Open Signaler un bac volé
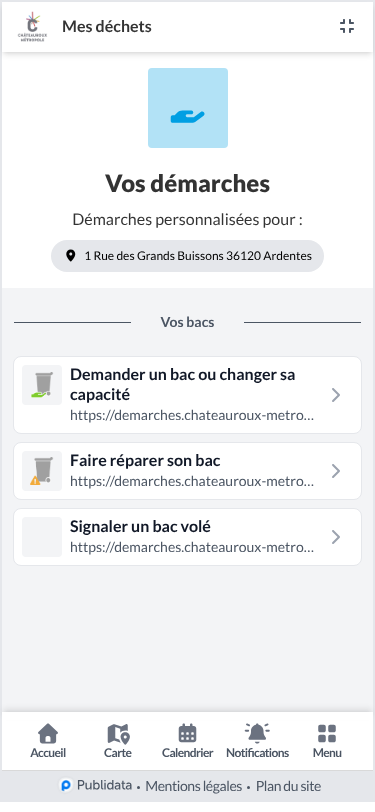The image size is (375, 812). tap(188, 537)
